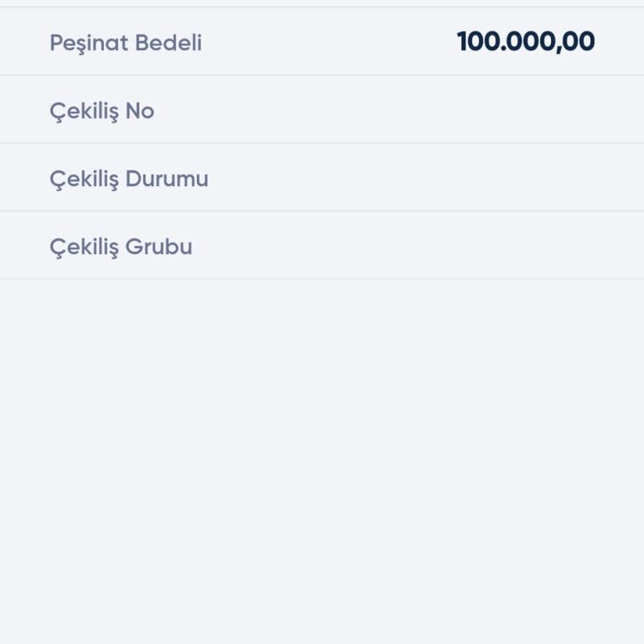Click the Peşinat Bedeli label
The image size is (644, 644).
point(126,43)
